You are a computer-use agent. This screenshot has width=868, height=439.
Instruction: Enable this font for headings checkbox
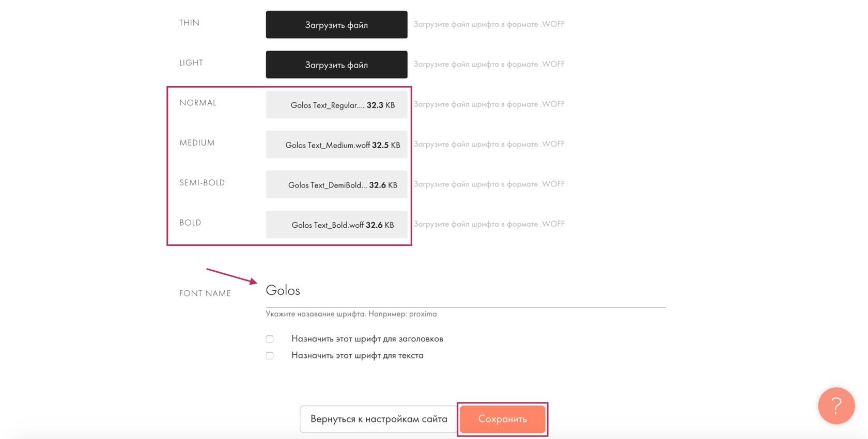point(270,339)
